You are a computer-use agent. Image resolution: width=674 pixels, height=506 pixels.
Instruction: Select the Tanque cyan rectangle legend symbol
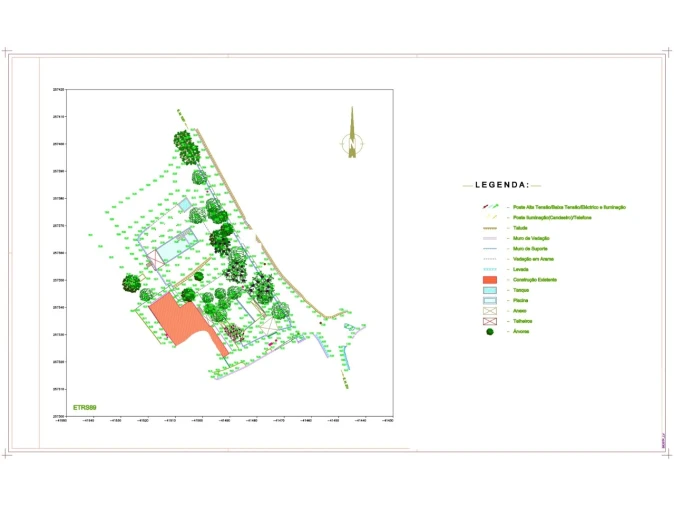click(x=490, y=290)
